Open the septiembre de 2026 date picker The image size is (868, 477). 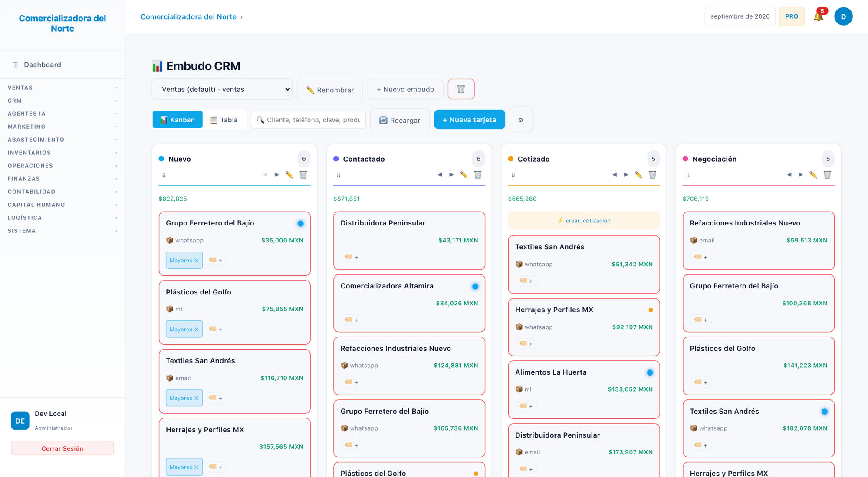tap(740, 16)
